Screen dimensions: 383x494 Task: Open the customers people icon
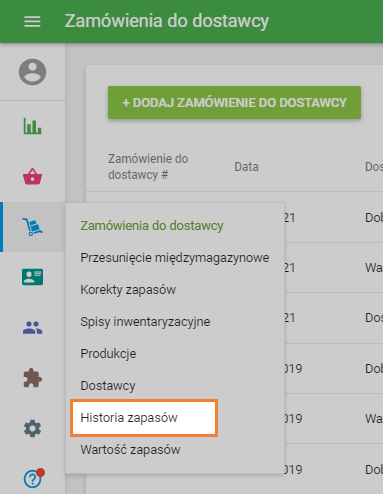[32, 328]
